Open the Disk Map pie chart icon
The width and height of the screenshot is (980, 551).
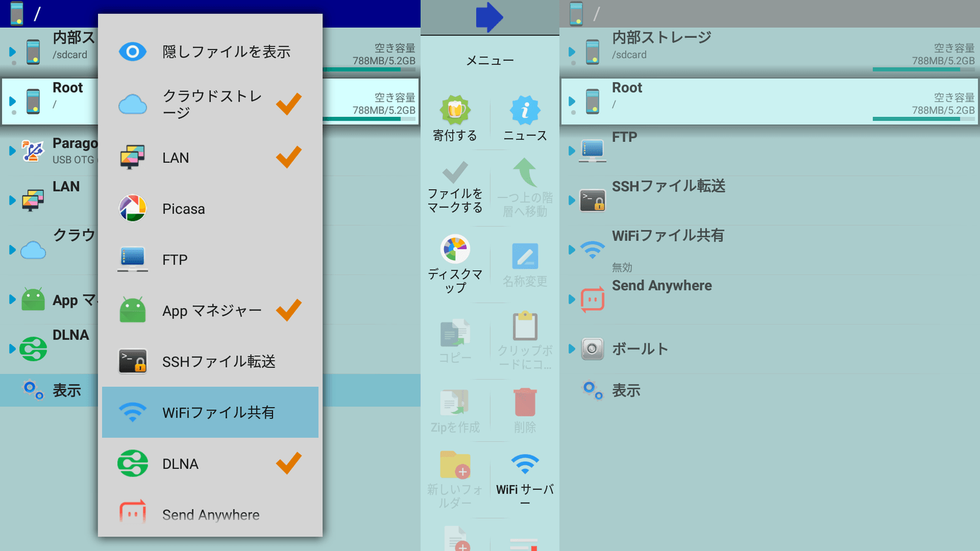(x=454, y=250)
